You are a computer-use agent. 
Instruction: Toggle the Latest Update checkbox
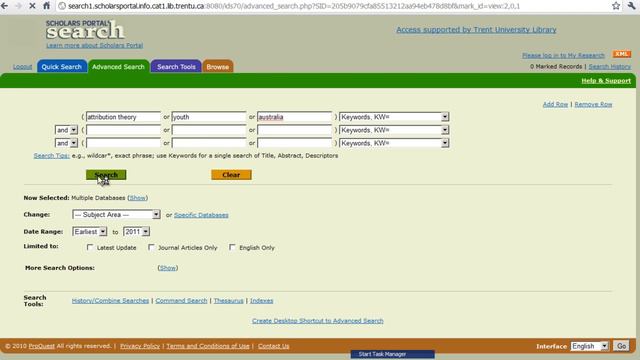coord(90,247)
